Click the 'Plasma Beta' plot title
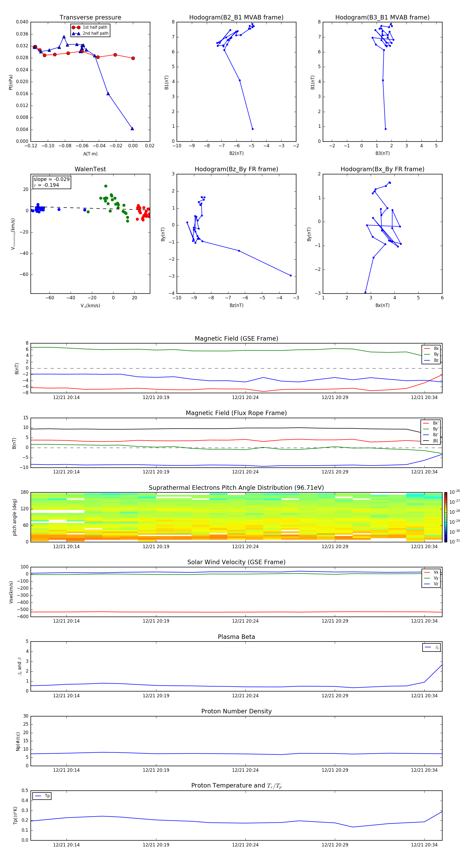This screenshot has width=473, height=868. tap(236, 637)
